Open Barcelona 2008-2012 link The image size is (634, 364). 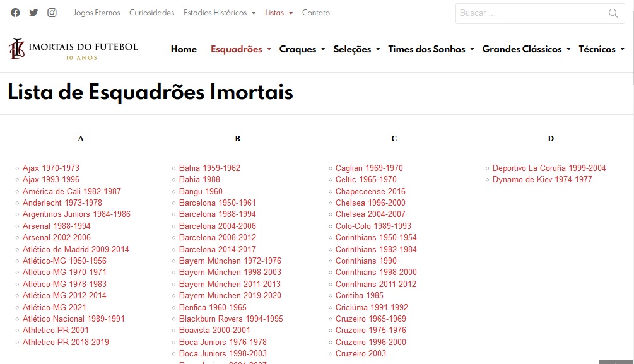tap(218, 237)
